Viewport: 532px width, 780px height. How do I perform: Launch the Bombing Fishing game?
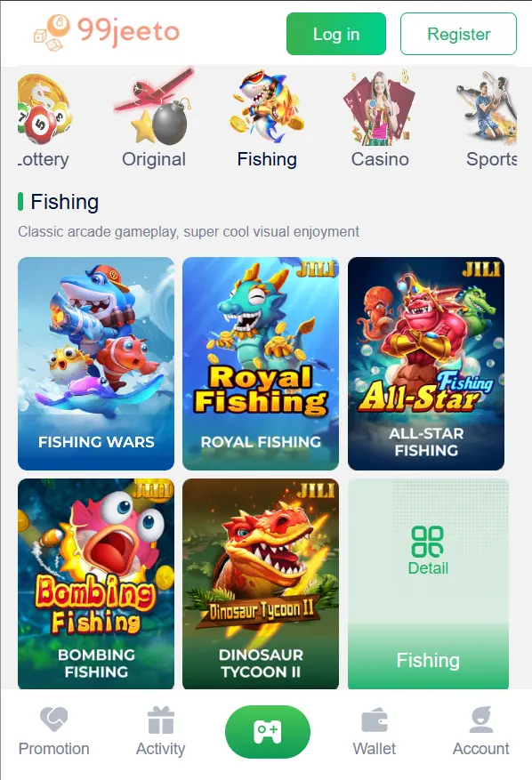coord(96,584)
